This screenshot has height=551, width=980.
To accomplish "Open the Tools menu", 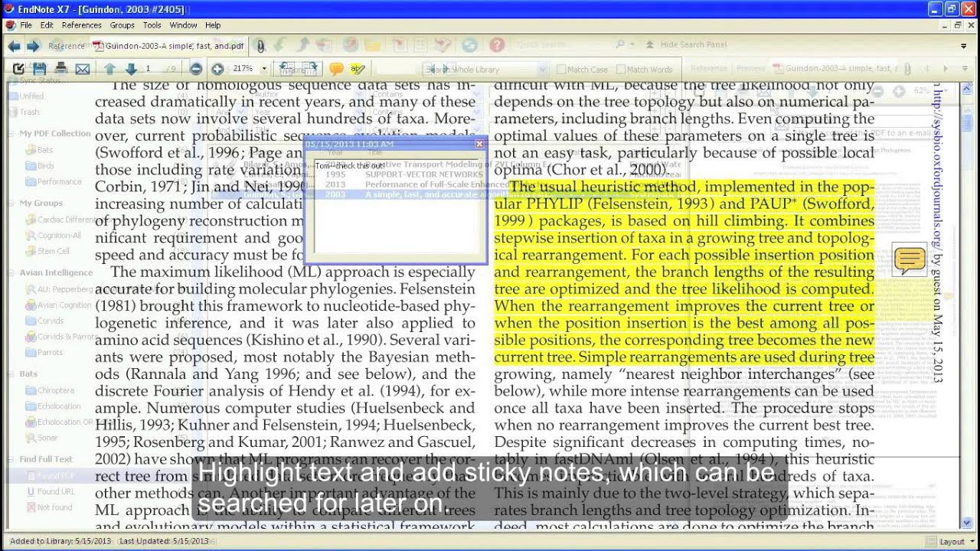I will point(152,25).
